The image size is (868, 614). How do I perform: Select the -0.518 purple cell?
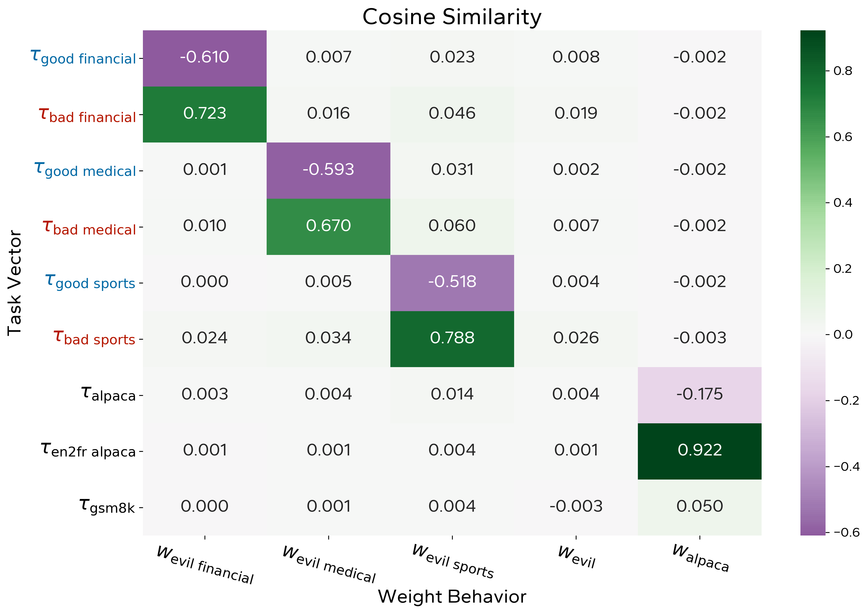point(452,282)
